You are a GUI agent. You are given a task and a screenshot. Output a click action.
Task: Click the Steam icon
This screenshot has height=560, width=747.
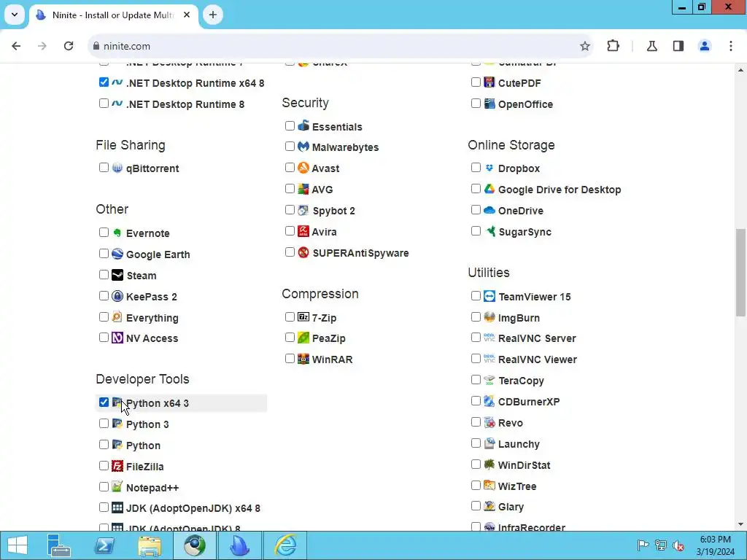click(117, 275)
